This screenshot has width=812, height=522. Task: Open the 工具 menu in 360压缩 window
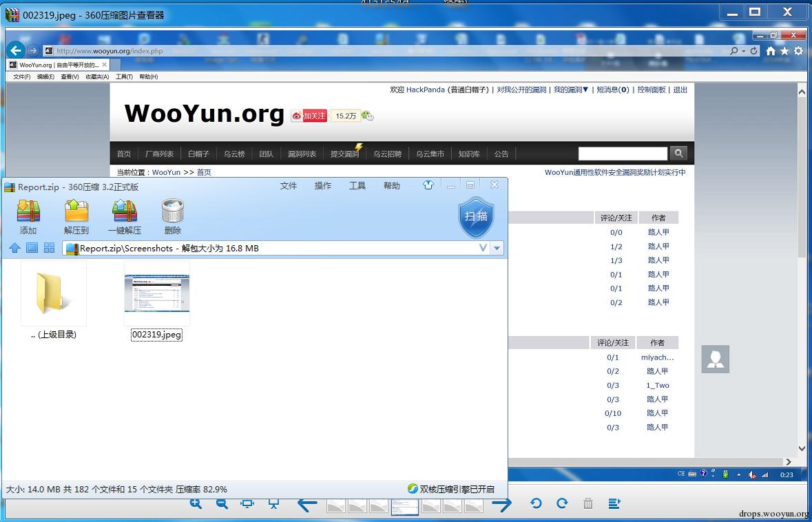357,185
